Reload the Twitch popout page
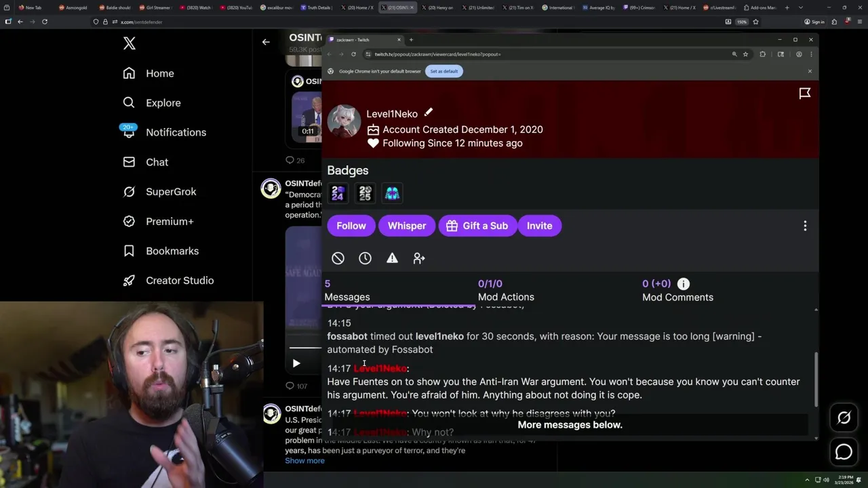 click(x=353, y=54)
